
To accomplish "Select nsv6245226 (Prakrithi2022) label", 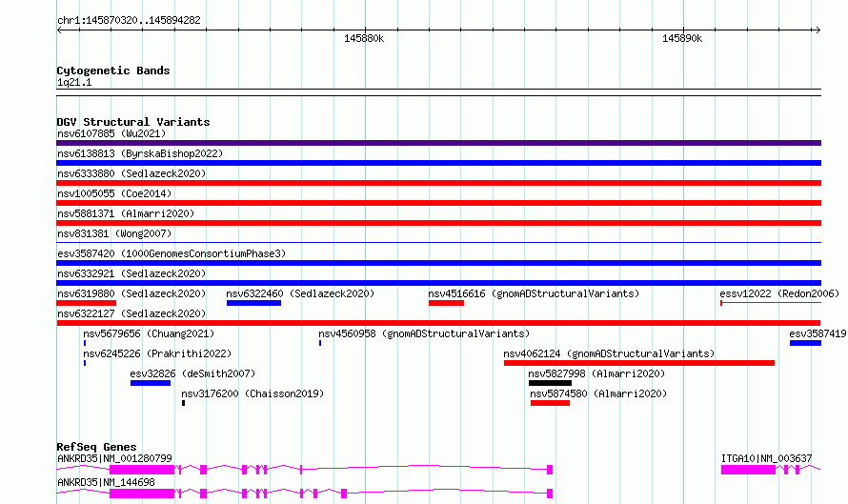I will click(157, 353).
